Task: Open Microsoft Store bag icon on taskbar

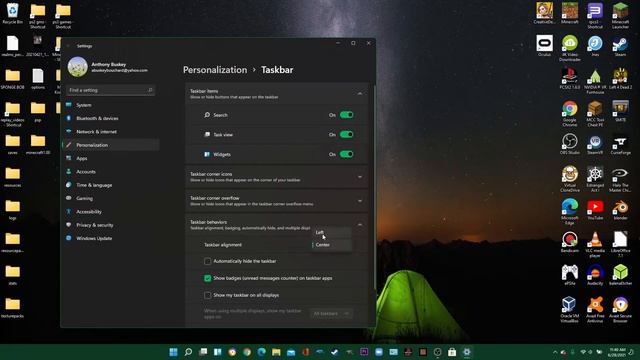Action: pos(452,352)
